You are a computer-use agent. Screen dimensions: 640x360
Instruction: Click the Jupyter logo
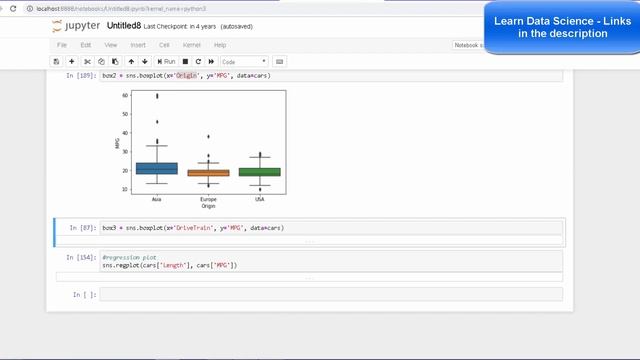click(x=76, y=26)
